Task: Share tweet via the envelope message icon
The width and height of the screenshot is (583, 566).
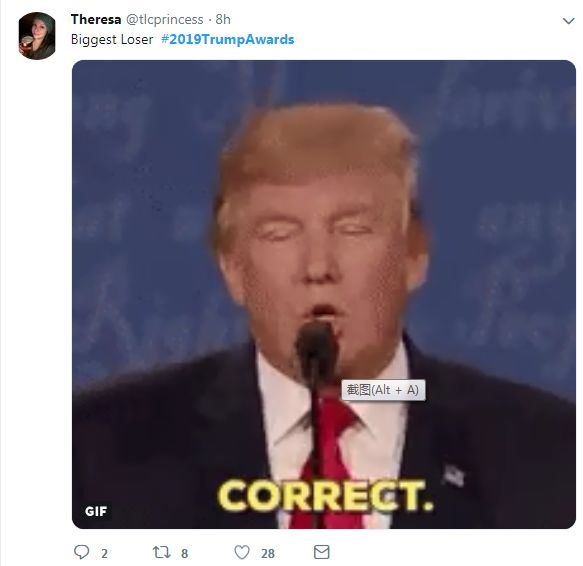Action: 322,552
